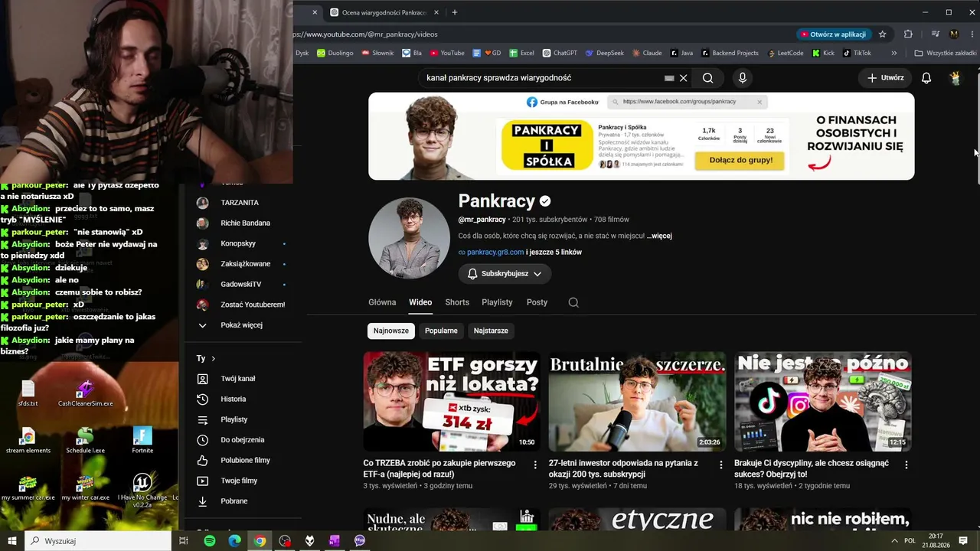Open Wszystkie zakładki bookmarks folder
This screenshot has width=980, height=551.
[946, 54]
